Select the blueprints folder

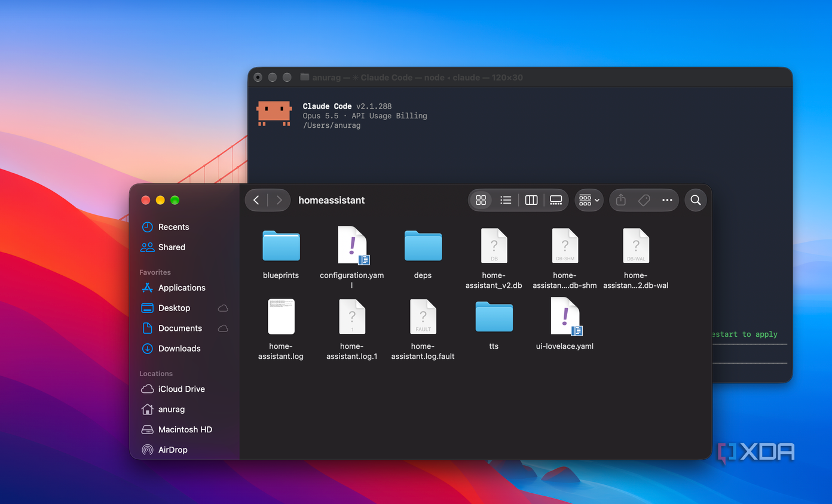281,245
